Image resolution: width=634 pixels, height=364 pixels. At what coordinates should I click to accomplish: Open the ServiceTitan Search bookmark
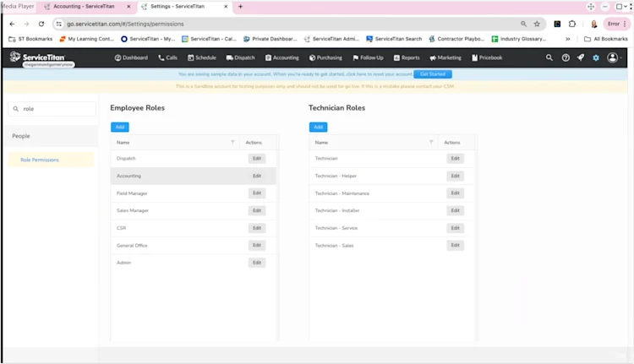pos(394,39)
